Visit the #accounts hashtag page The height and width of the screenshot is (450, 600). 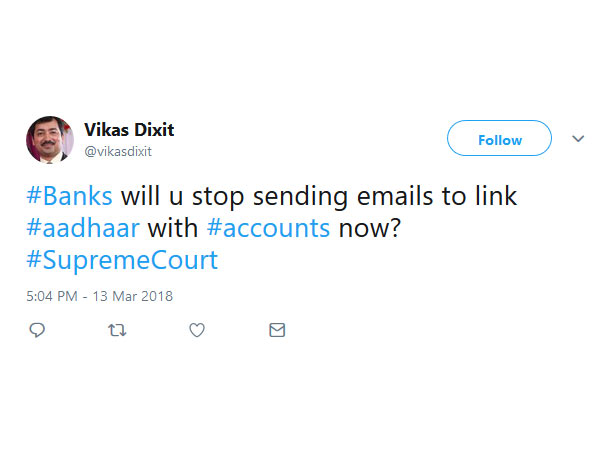click(x=268, y=227)
